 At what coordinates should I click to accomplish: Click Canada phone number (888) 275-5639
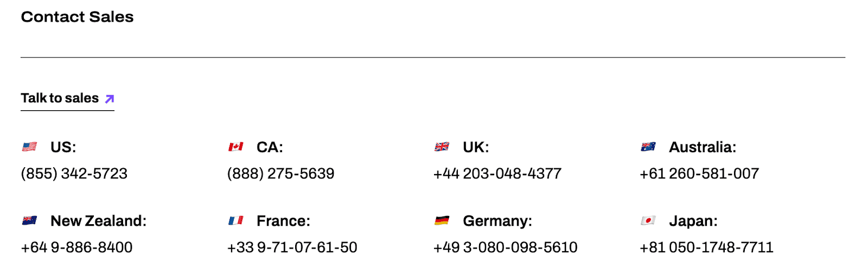280,174
